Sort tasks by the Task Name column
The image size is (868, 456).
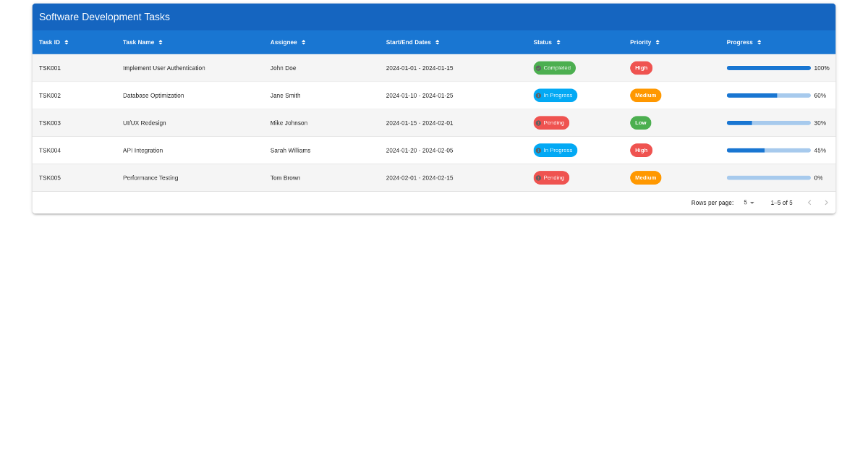point(161,42)
